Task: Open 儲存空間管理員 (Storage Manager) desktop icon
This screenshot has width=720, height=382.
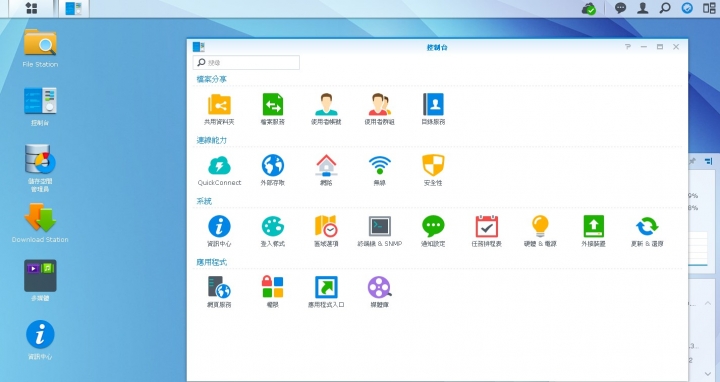Action: click(x=40, y=159)
